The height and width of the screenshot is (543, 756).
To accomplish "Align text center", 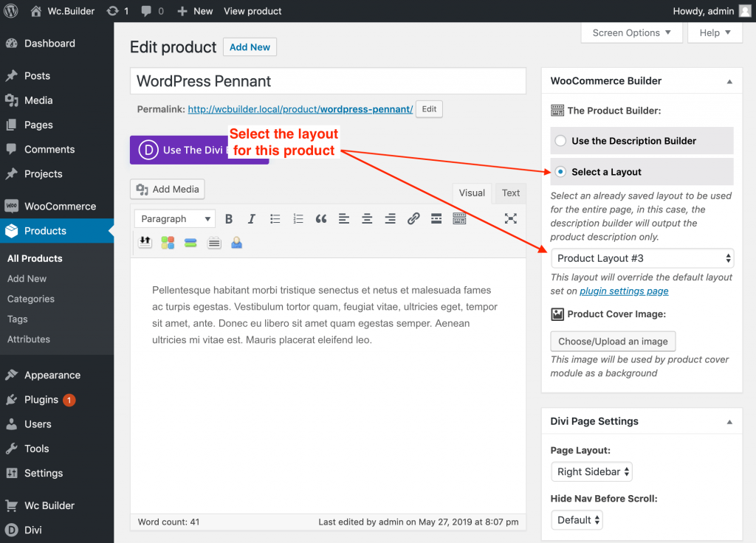I will 367,218.
